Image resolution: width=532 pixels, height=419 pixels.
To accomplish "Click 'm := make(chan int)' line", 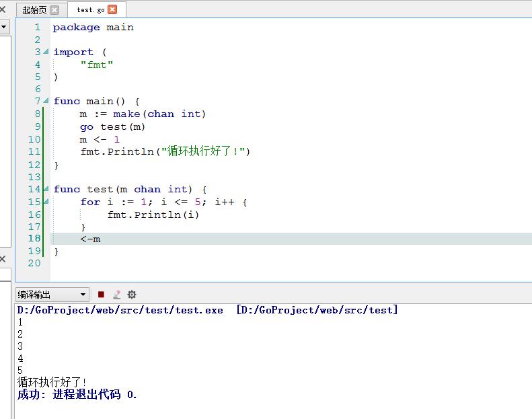I will click(x=143, y=114).
